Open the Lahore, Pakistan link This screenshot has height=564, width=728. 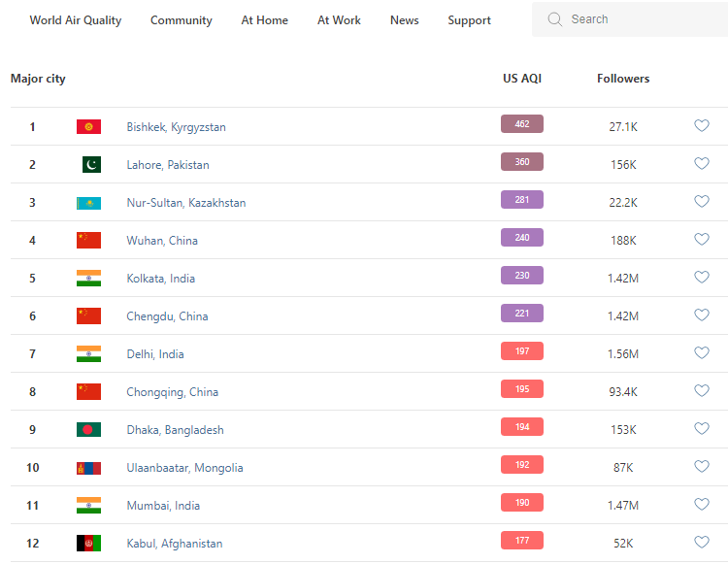point(168,165)
